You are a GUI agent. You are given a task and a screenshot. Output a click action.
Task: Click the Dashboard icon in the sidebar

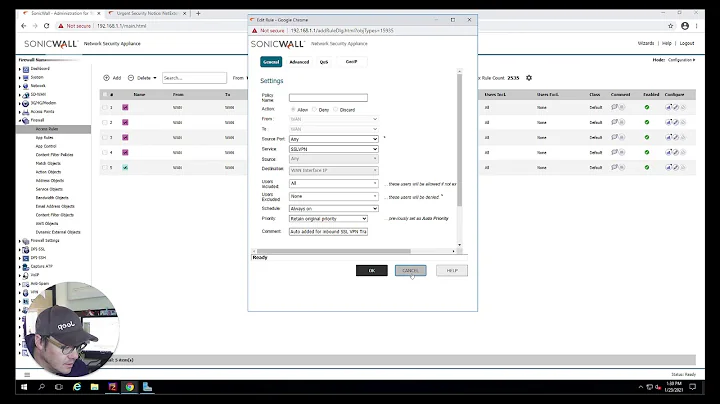pos(26,69)
